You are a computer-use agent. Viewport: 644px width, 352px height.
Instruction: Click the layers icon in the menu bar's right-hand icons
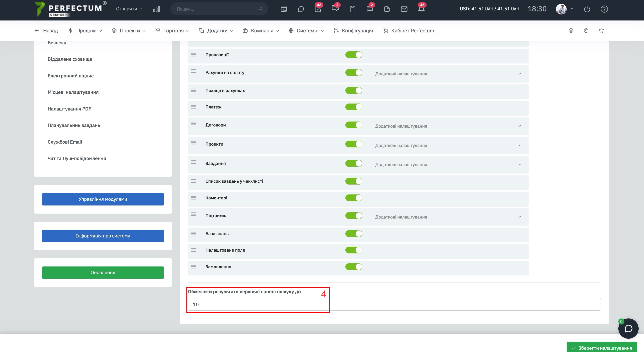click(x=571, y=31)
